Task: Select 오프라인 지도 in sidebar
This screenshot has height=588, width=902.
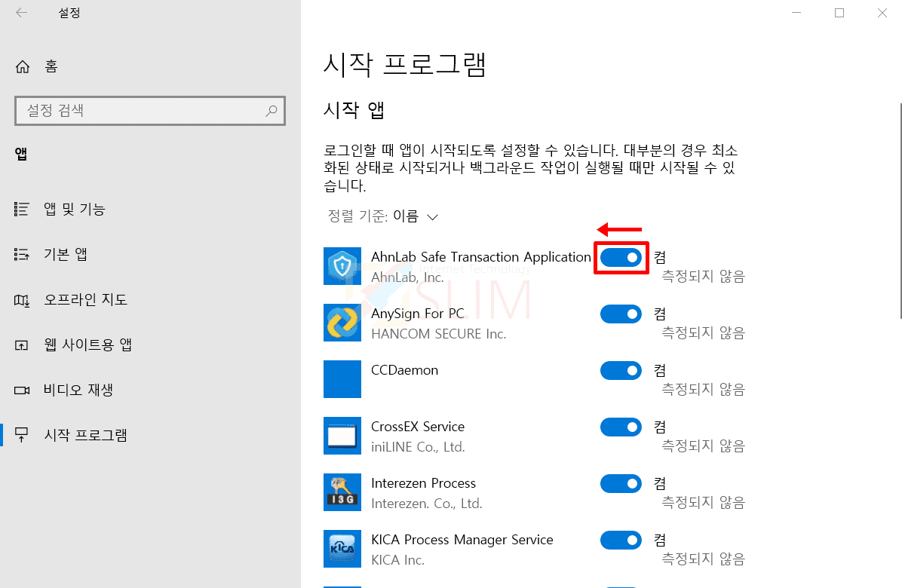Action: (x=86, y=299)
